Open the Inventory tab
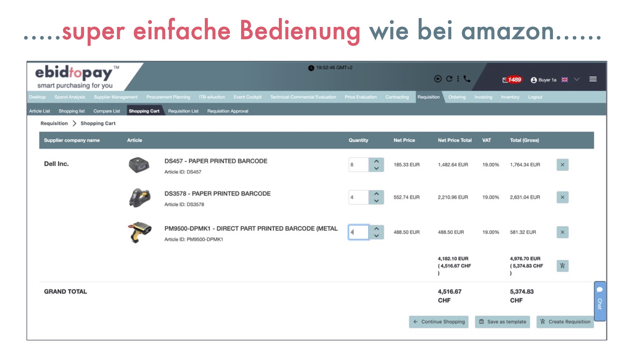644x362 pixels. 510,97
